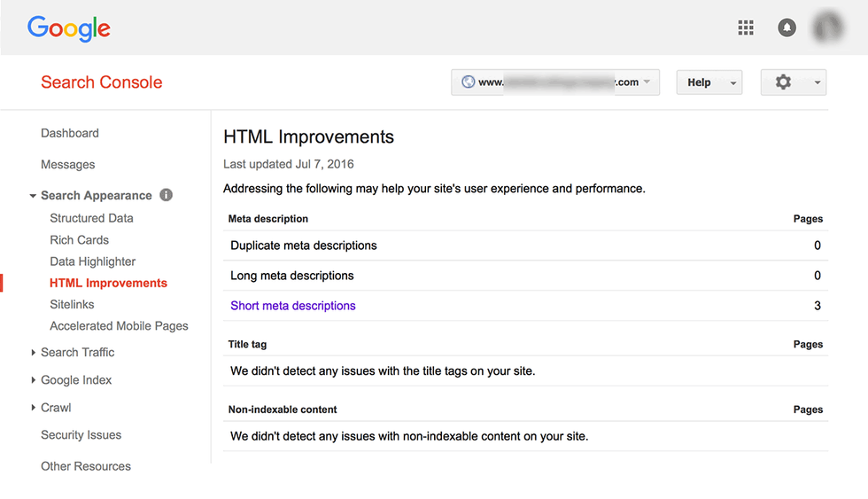868x499 pixels.
Task: Click Long meta descriptions row
Action: click(525, 276)
